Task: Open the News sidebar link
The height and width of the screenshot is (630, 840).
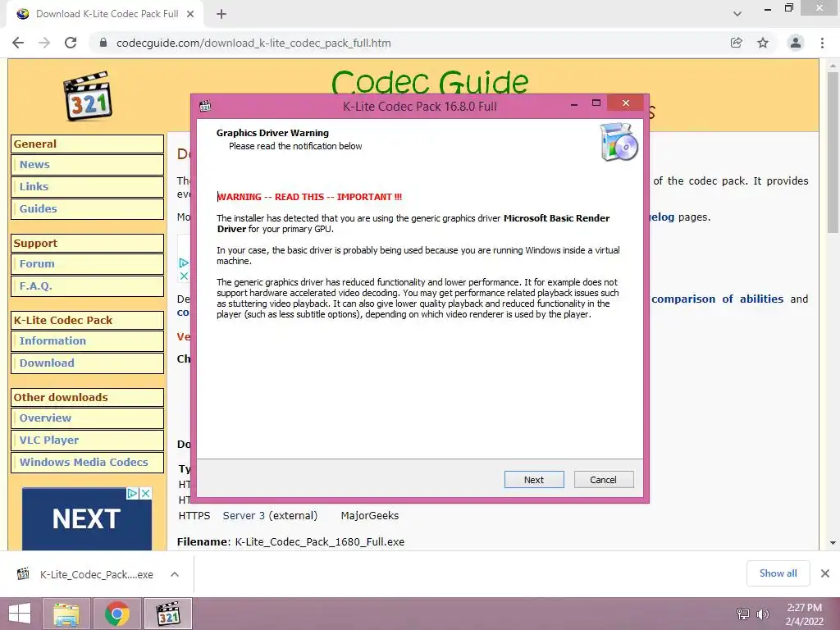Action: (87, 164)
